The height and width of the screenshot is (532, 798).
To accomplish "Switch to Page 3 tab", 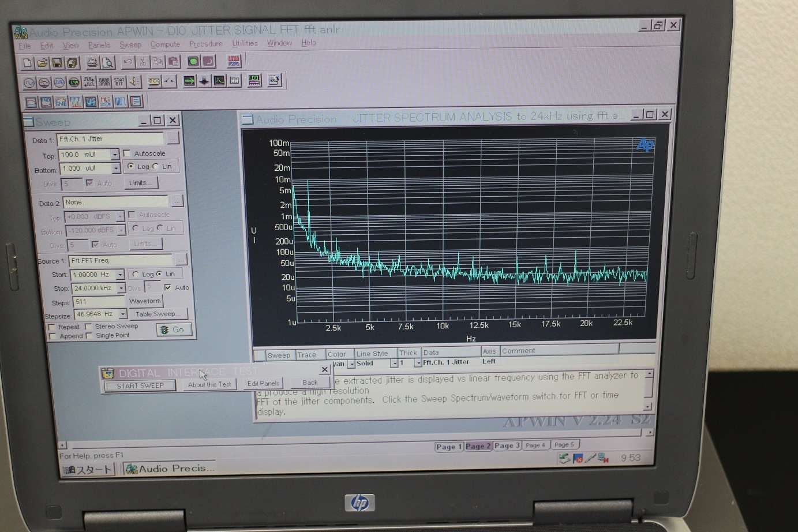I will tap(507, 445).
